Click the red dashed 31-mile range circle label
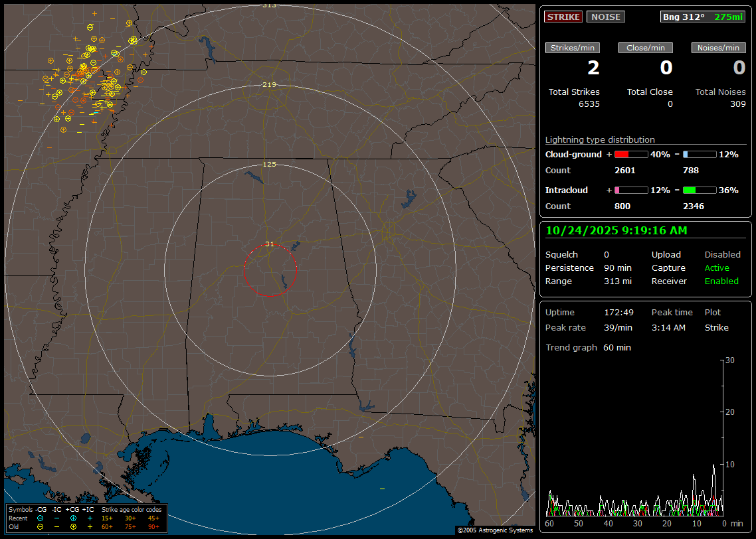756x539 pixels. (x=269, y=244)
